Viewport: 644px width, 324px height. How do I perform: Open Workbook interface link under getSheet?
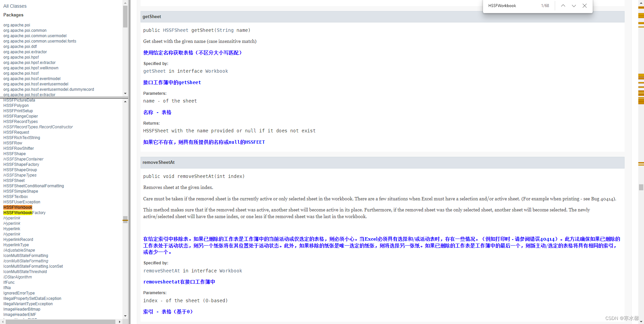tap(216, 71)
